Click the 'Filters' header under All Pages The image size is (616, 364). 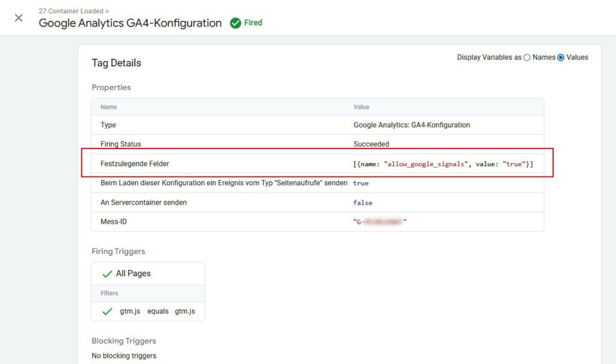[109, 293]
